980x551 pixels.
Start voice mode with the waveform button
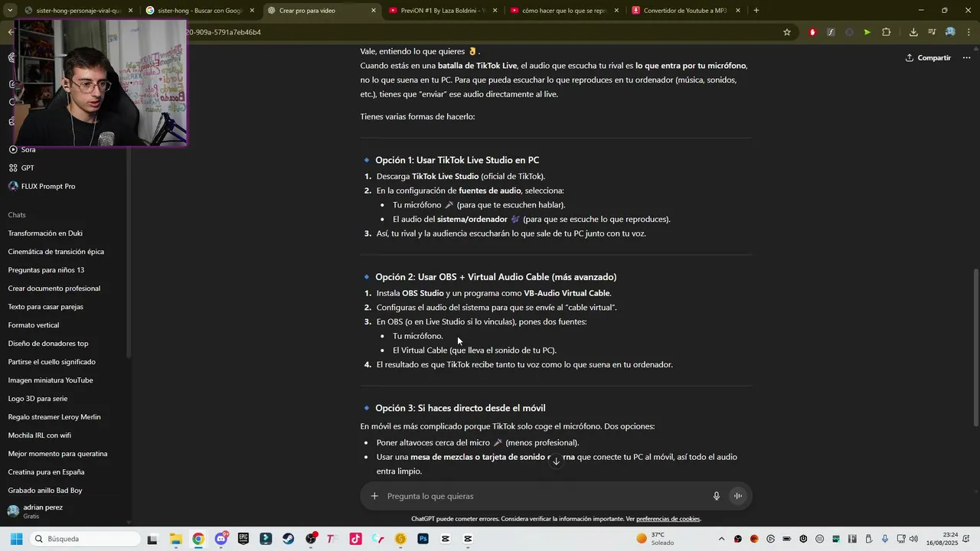pyautogui.click(x=738, y=496)
